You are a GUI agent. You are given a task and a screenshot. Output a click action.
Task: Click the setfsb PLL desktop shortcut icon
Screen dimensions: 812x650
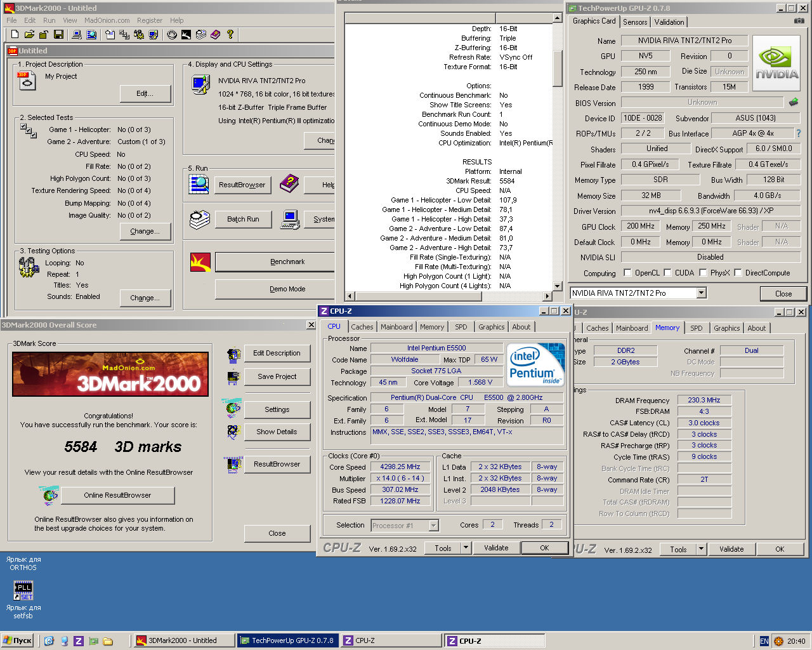pos(23,591)
